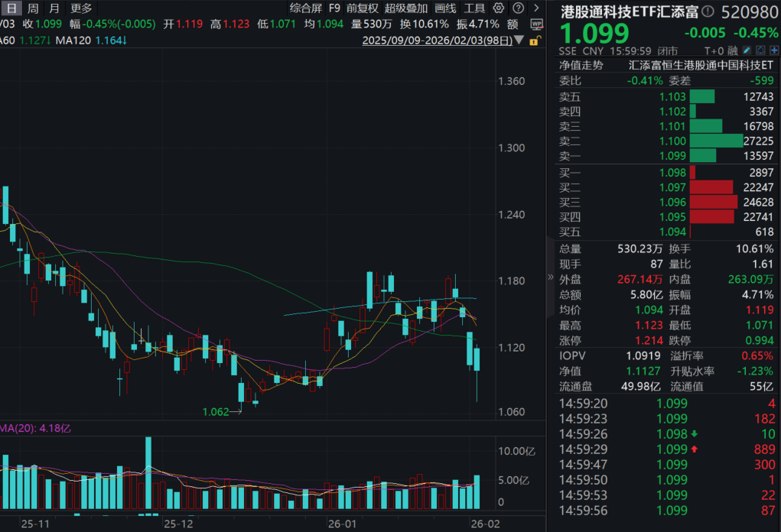The height and width of the screenshot is (532, 781).
Task: Click the pencil edit note icon
Action: point(748,50)
